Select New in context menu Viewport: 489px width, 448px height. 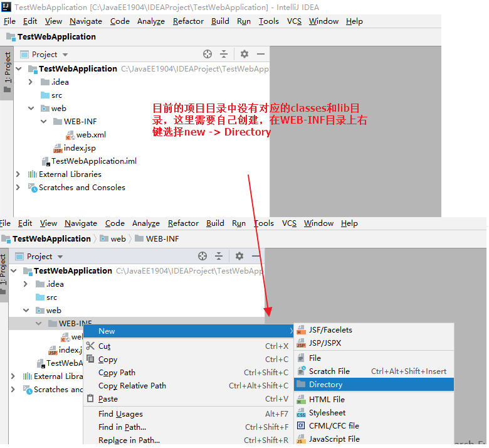click(x=189, y=331)
